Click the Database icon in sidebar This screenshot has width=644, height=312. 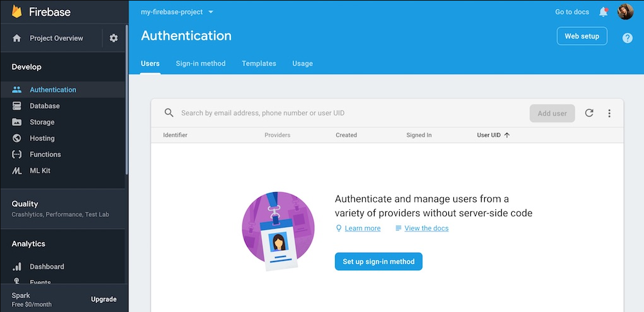pyautogui.click(x=17, y=106)
